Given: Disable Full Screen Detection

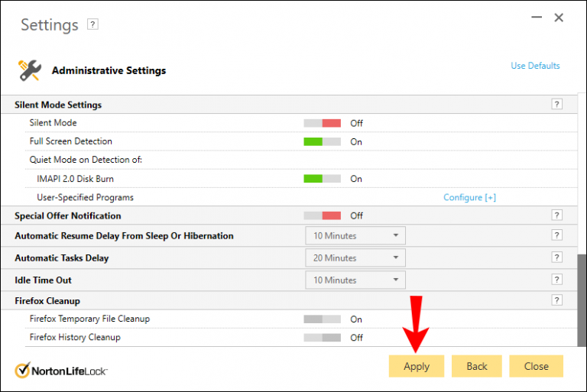Looking at the screenshot, I should pos(322,141).
